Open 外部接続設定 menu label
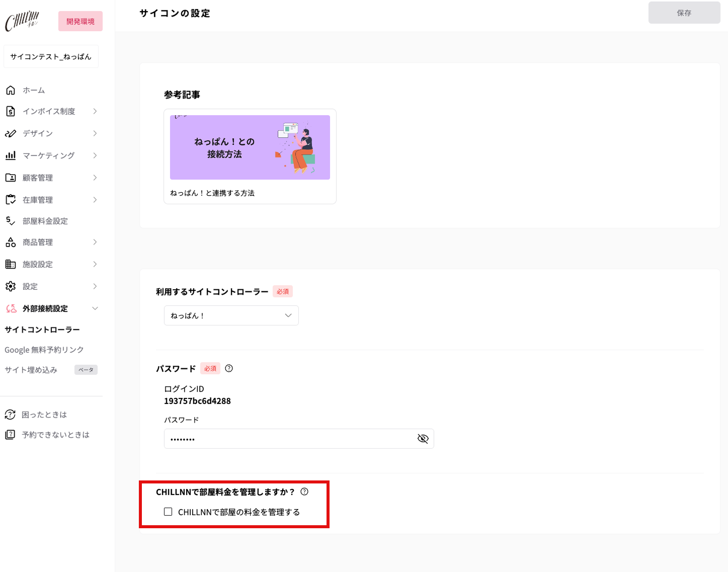728x572 pixels. click(x=45, y=308)
